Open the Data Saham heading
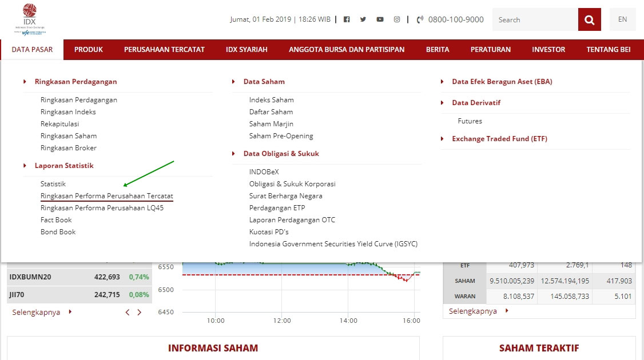The height and width of the screenshot is (360, 644). pyautogui.click(x=264, y=82)
